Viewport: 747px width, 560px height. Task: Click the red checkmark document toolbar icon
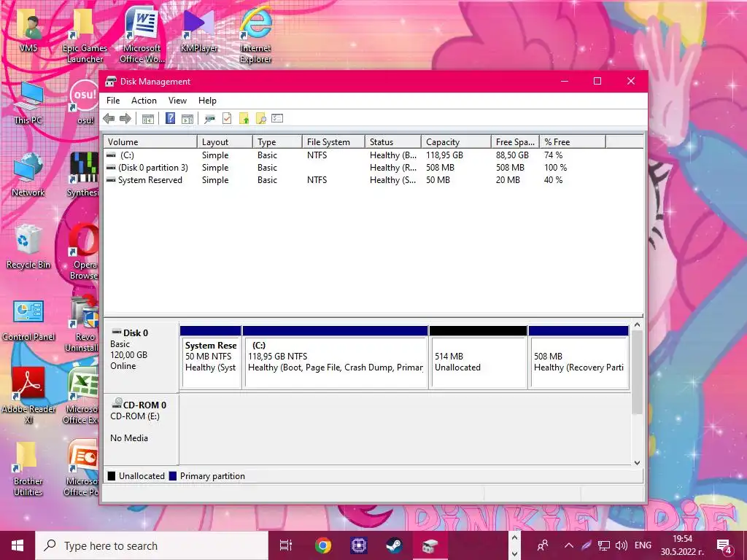pyautogui.click(x=227, y=119)
